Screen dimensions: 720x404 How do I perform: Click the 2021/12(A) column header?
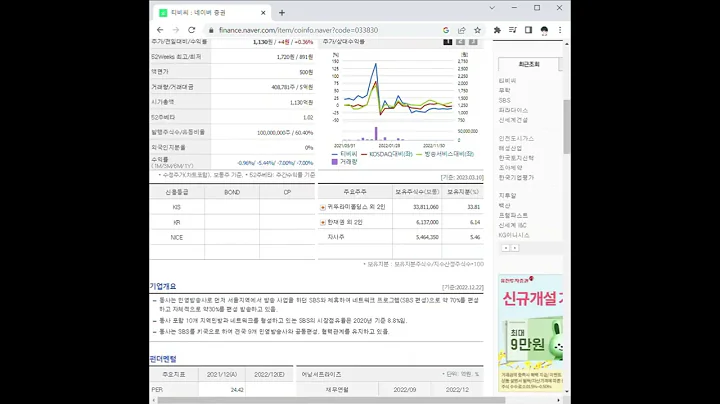click(222, 375)
